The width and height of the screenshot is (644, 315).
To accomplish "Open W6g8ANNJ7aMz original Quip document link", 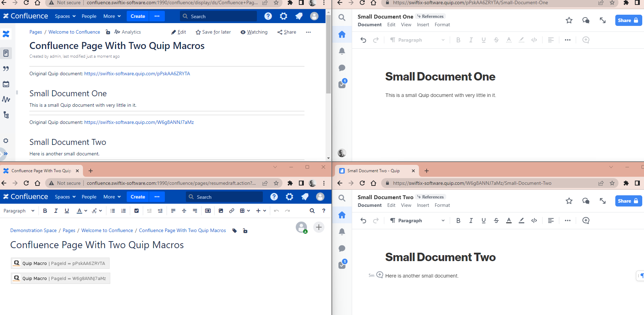I will 139,122.
